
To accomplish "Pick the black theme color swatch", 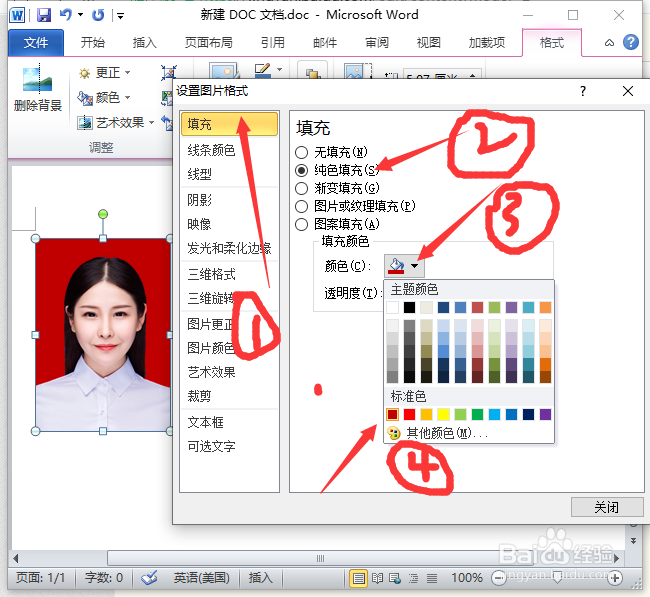I will click(410, 307).
